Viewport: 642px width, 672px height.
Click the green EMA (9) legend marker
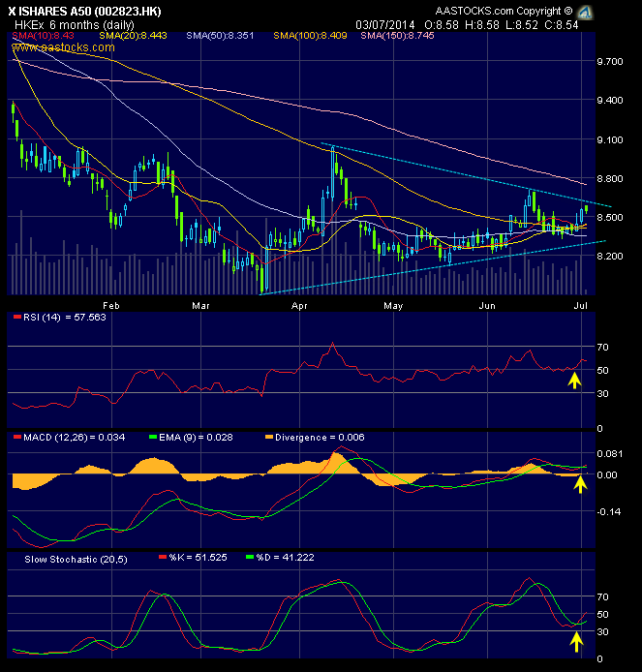153,438
